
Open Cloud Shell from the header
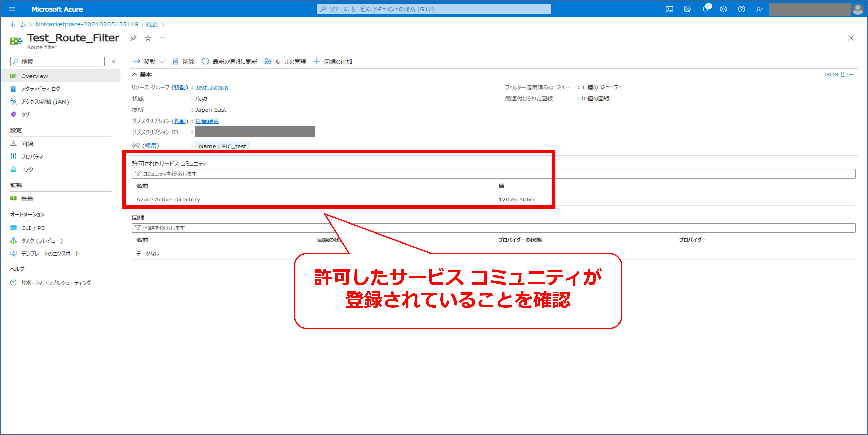[x=669, y=9]
